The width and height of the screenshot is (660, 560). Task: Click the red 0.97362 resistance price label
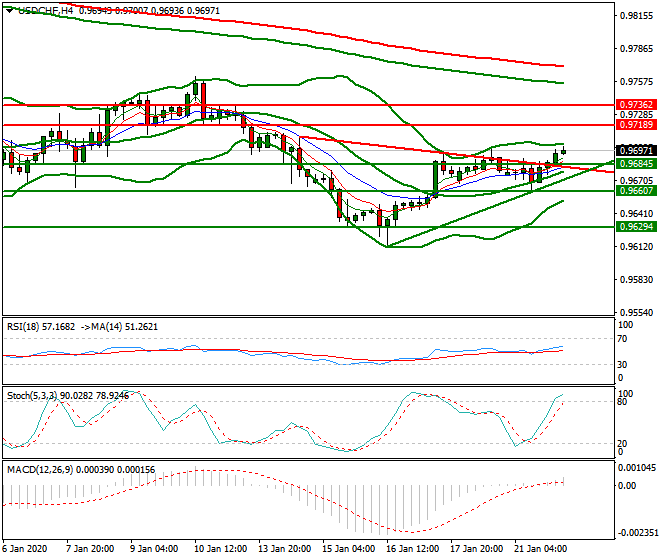[636, 104]
